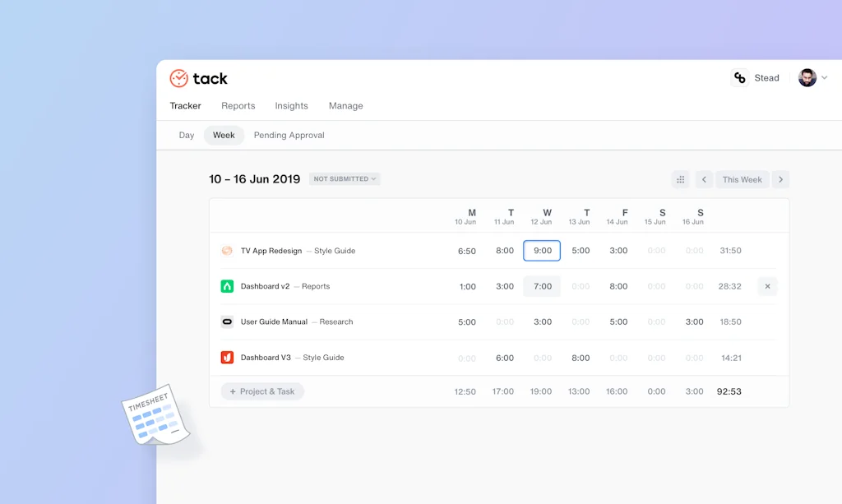
Task: Expand the account dropdown chevron
Action: click(x=824, y=78)
